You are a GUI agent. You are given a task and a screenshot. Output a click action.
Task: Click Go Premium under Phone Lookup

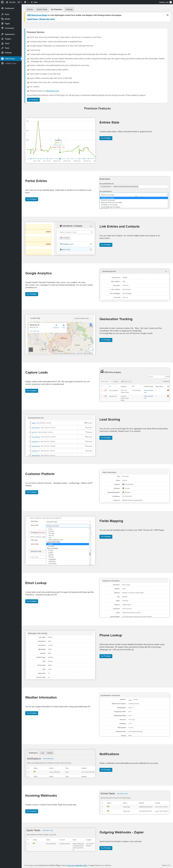(x=106, y=656)
